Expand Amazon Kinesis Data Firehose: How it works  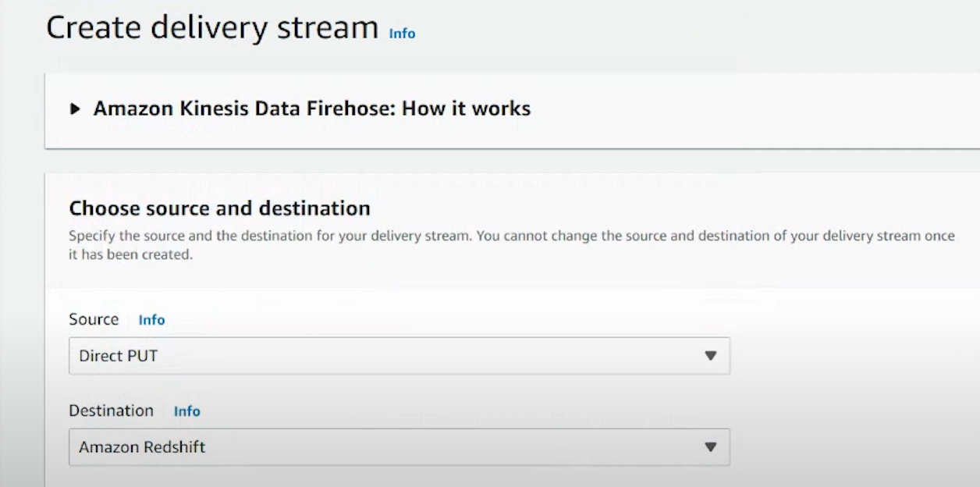click(300, 108)
